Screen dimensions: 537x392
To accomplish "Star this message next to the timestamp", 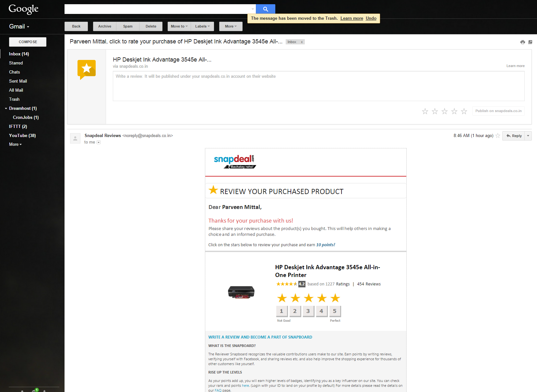I will pos(498,136).
